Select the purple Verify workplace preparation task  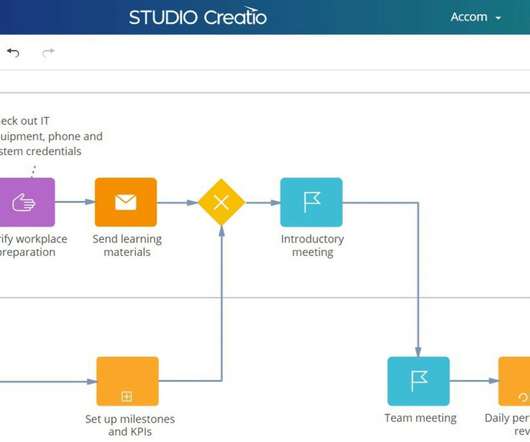point(27,202)
